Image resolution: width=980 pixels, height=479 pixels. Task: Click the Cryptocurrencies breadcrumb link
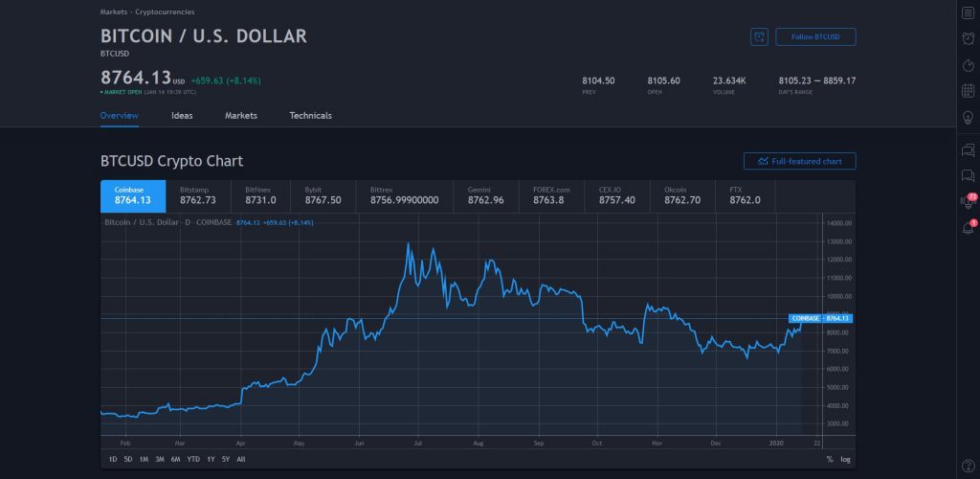pyautogui.click(x=165, y=11)
